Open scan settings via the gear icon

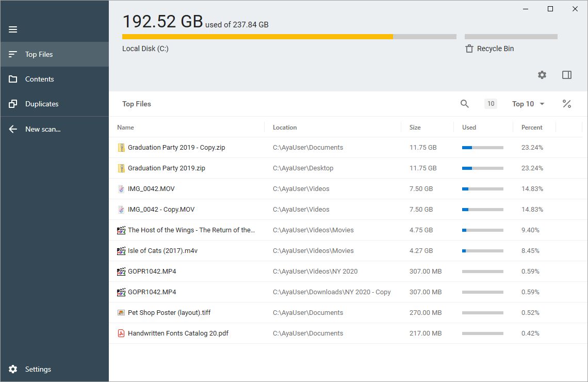click(542, 75)
